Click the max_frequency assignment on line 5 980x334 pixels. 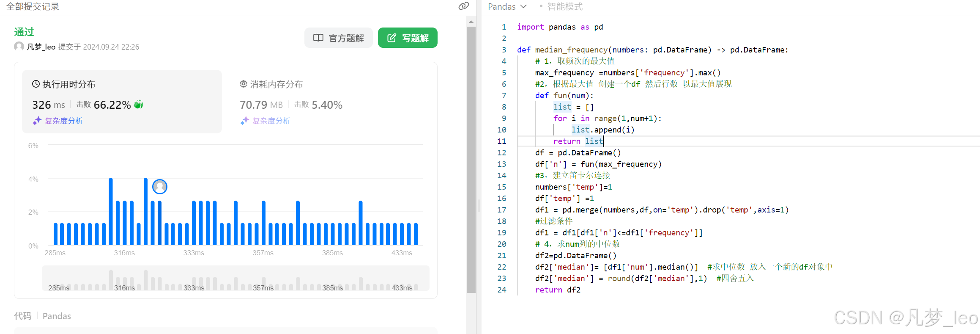pyautogui.click(x=628, y=72)
